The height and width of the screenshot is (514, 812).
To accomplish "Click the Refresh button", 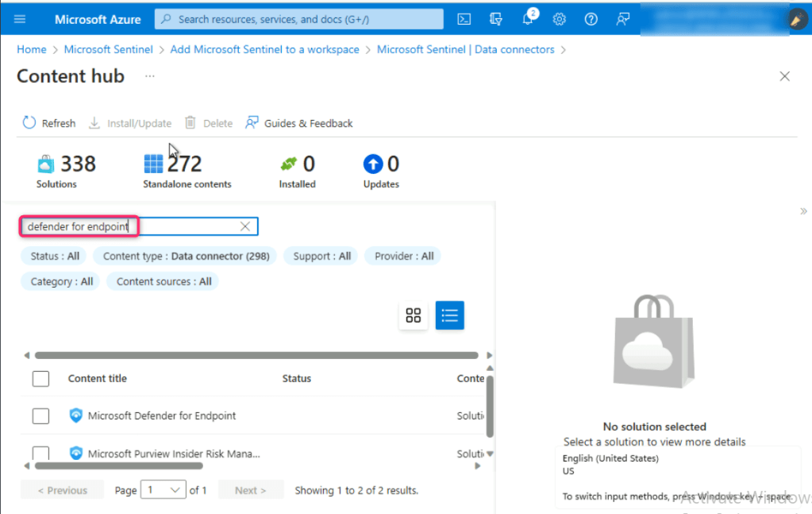I will [48, 123].
